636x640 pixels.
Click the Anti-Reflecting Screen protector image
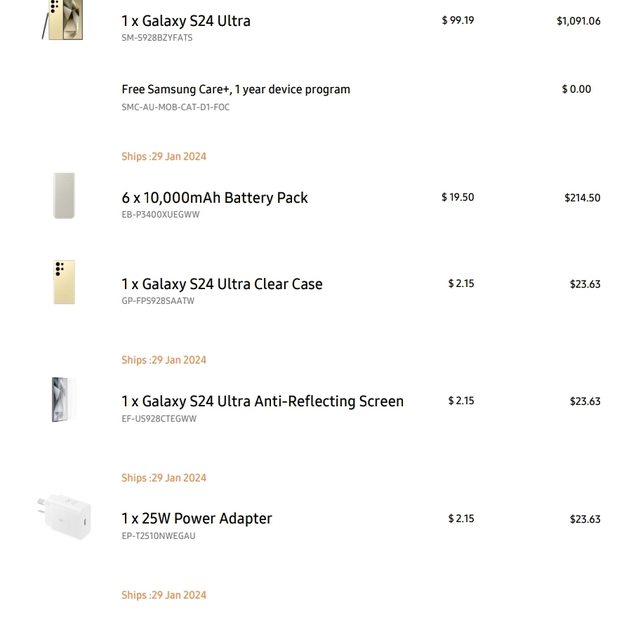point(62,400)
